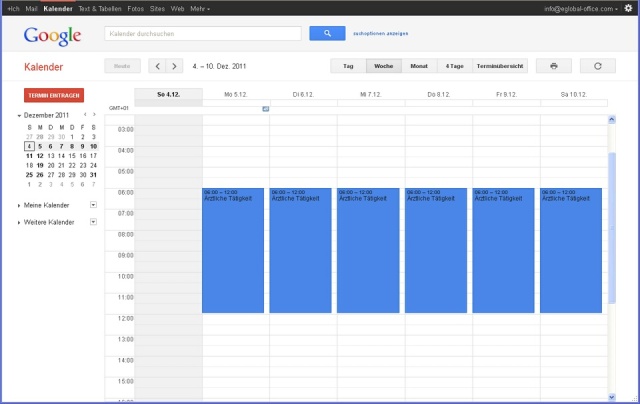Open Tuesday's Ärztliche Tätigkeit event

[300, 251]
